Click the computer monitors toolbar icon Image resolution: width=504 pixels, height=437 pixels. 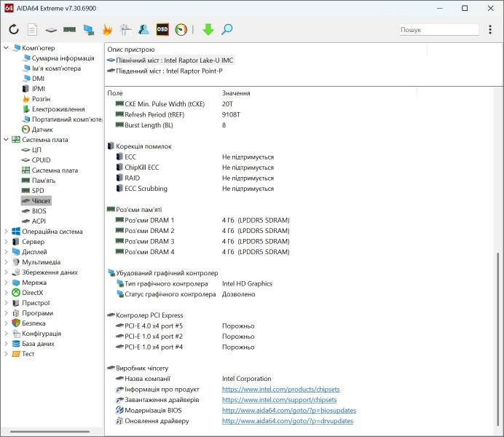click(x=88, y=30)
